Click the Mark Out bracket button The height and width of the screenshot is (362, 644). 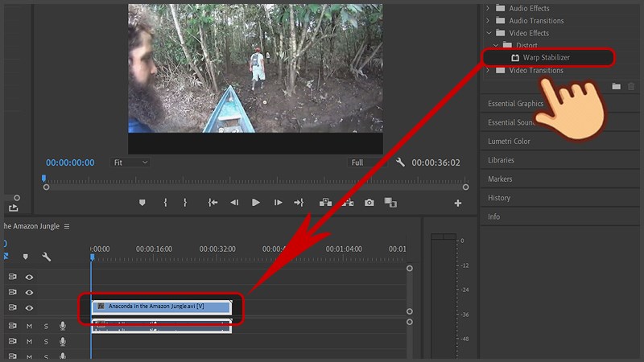(185, 203)
